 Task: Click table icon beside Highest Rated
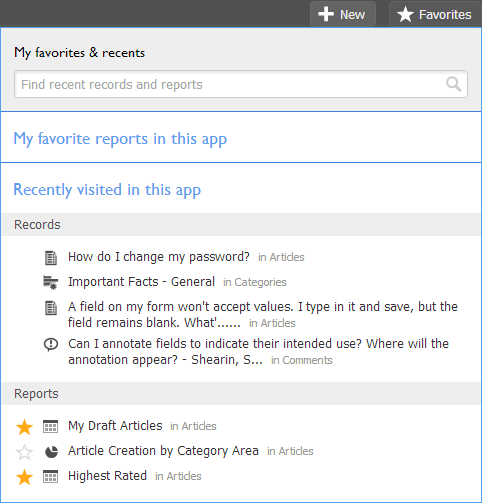point(51,477)
